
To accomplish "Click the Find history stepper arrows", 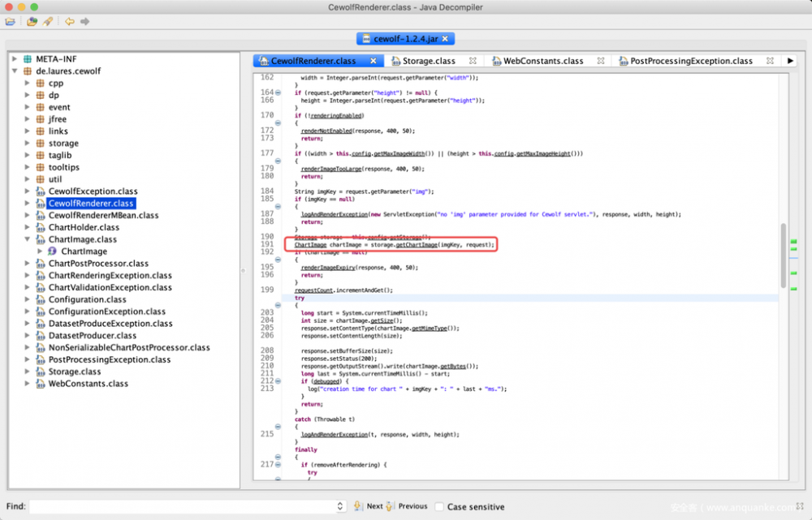I will click(341, 506).
